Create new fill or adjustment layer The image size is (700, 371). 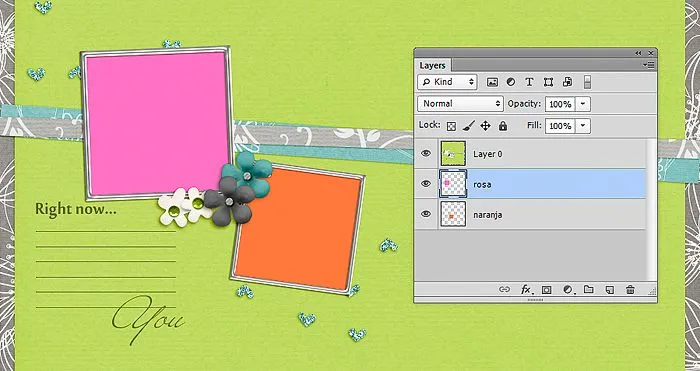point(568,290)
